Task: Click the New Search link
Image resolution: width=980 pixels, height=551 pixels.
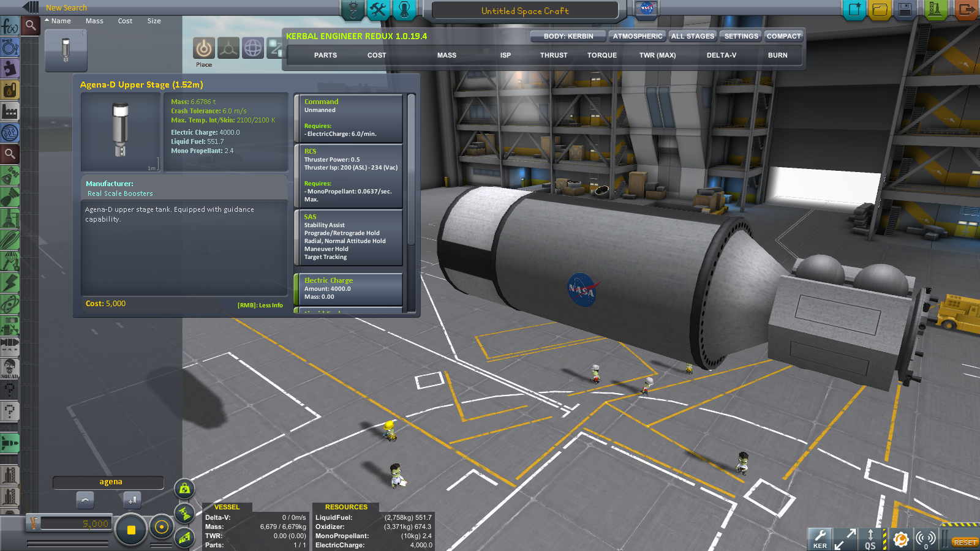Action: pyautogui.click(x=66, y=8)
